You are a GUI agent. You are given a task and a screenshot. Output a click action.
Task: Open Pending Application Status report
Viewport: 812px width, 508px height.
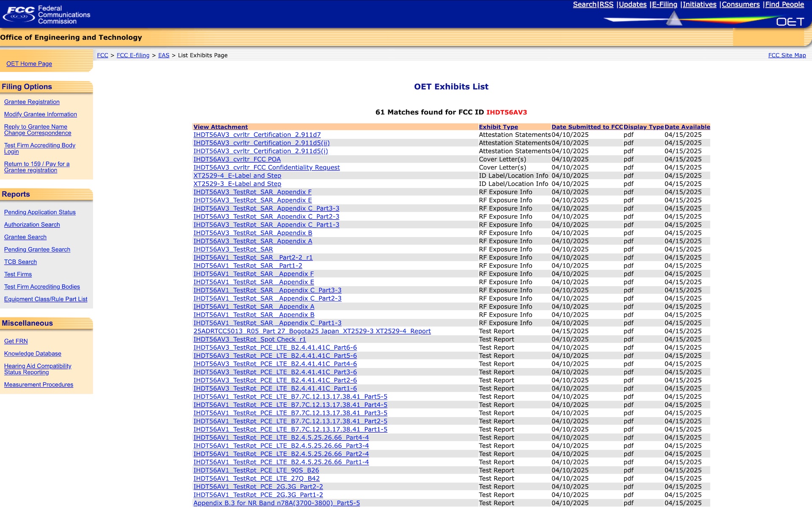tap(40, 213)
